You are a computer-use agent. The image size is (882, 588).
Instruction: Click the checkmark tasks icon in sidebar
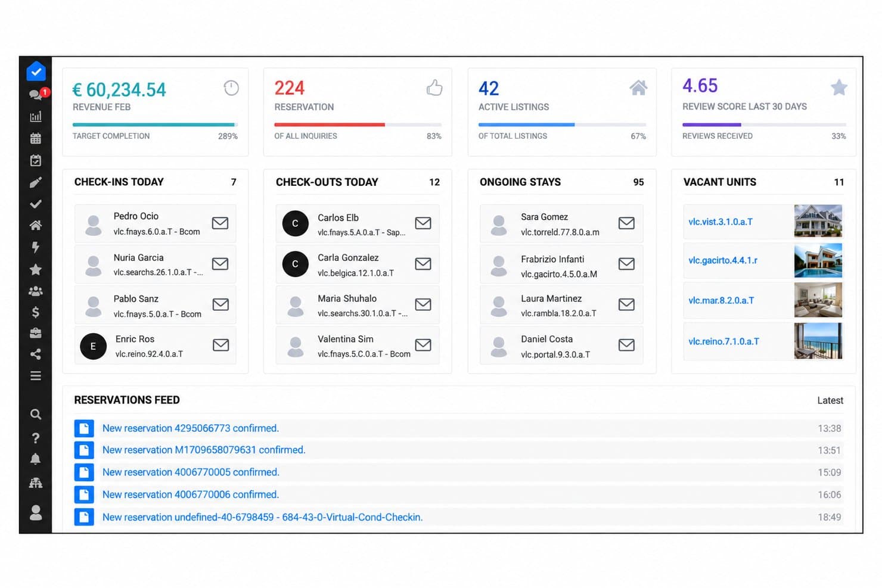pyautogui.click(x=36, y=204)
